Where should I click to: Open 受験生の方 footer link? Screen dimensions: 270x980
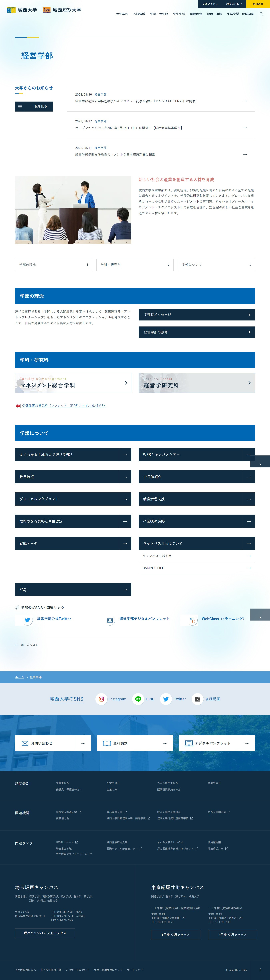pos(62,783)
